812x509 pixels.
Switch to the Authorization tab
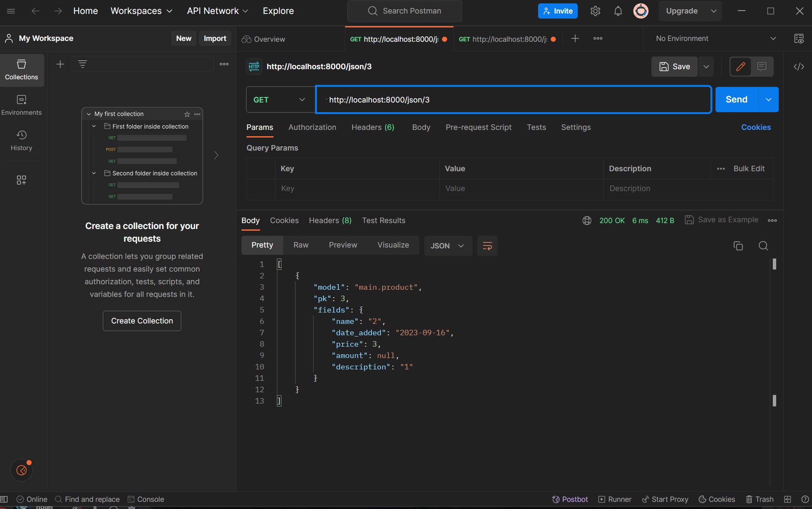[x=312, y=127]
